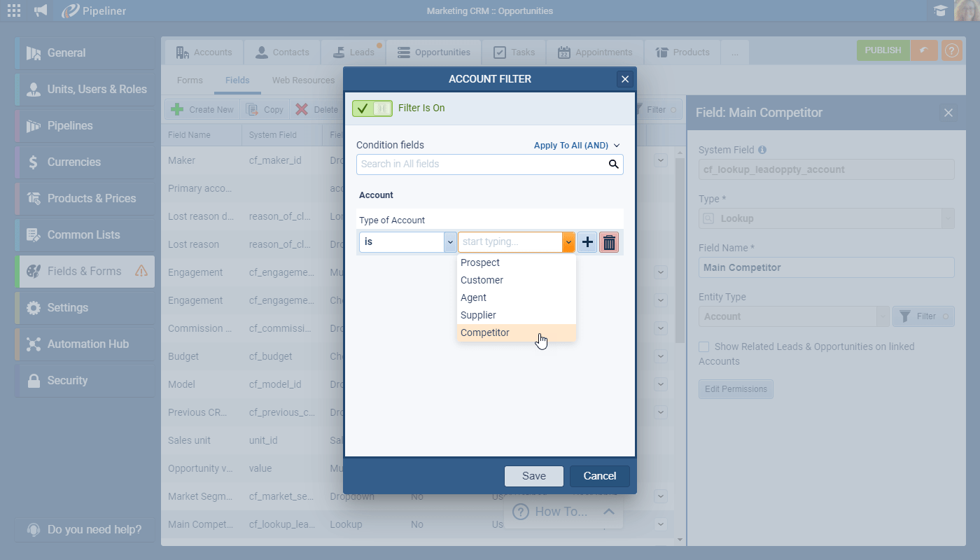Open help via the question mark icon near Publish

tap(951, 50)
